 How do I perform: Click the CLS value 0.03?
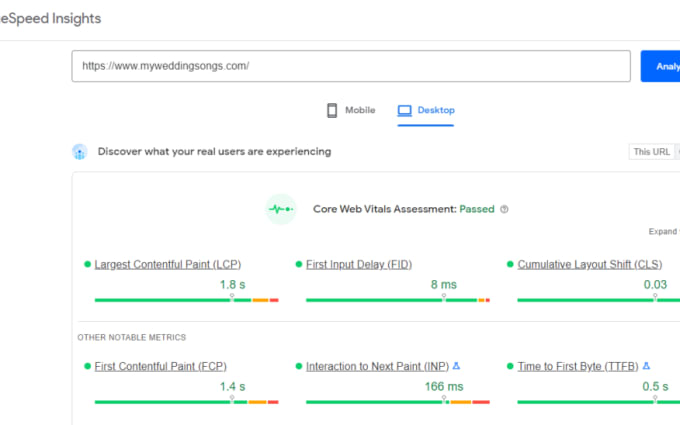[x=655, y=284]
